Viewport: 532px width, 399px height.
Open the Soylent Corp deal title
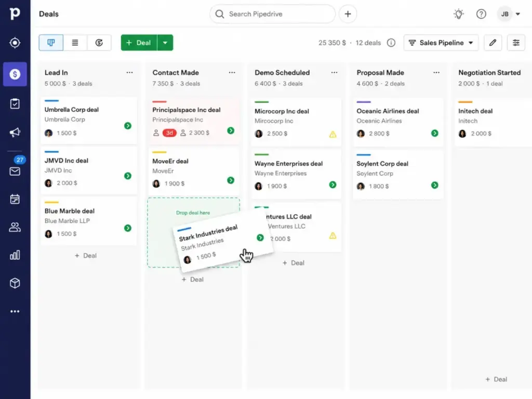point(382,164)
